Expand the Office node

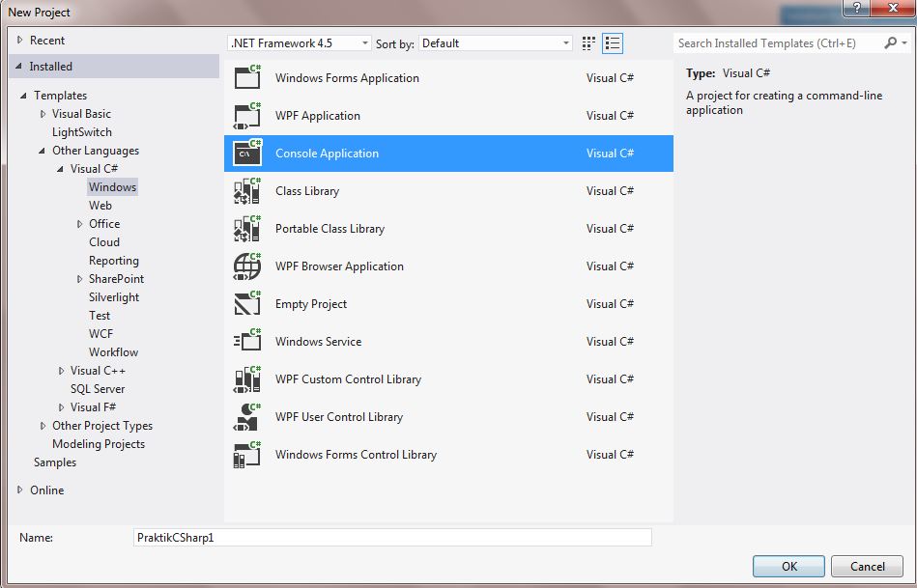coord(79,224)
